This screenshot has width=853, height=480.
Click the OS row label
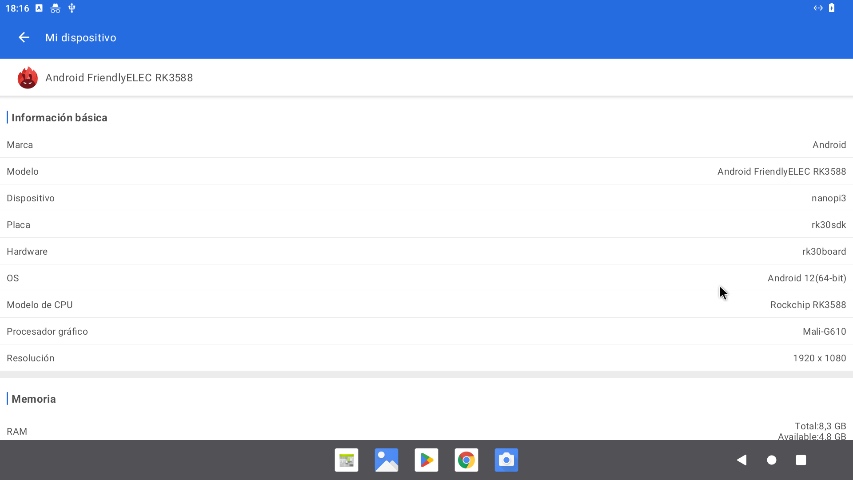(x=13, y=278)
